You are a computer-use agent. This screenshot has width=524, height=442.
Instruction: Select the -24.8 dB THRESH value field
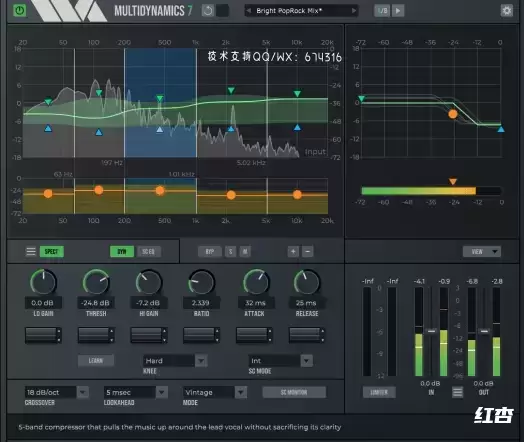pyautogui.click(x=96, y=303)
